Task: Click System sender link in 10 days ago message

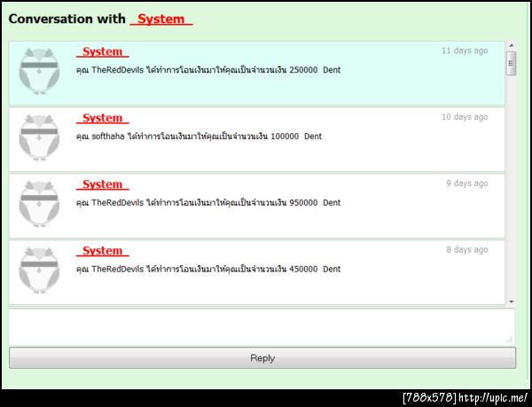Action: [103, 118]
